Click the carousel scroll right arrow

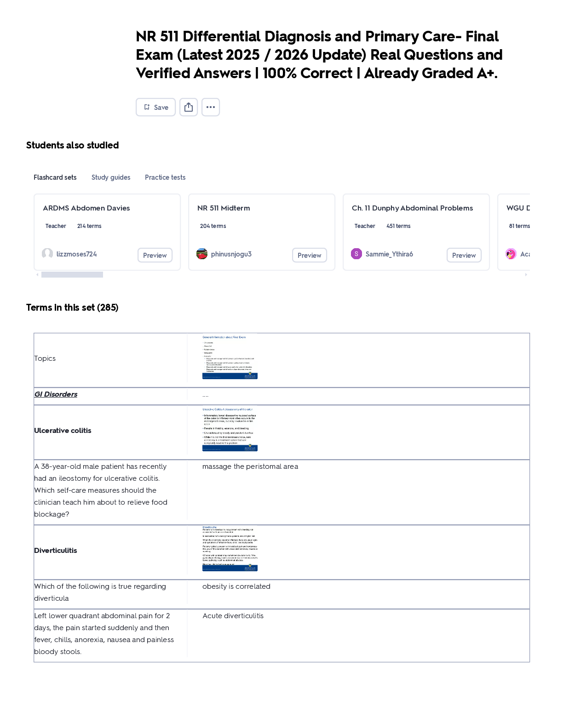[526, 275]
